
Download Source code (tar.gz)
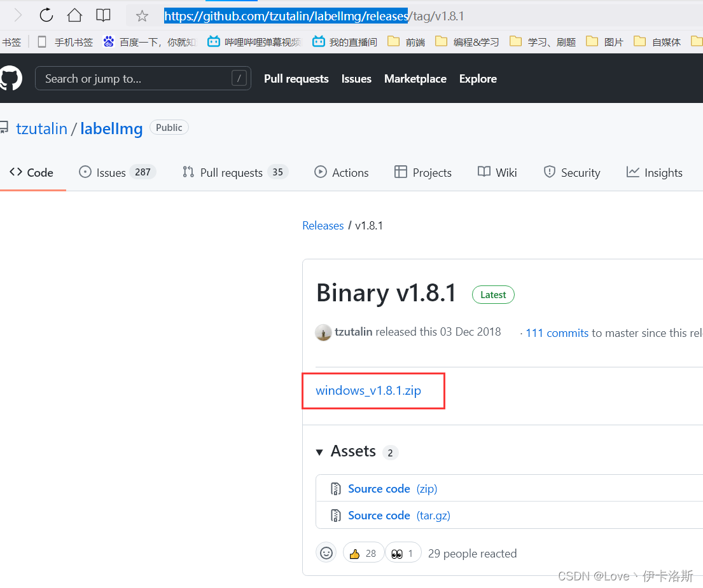[x=399, y=516]
